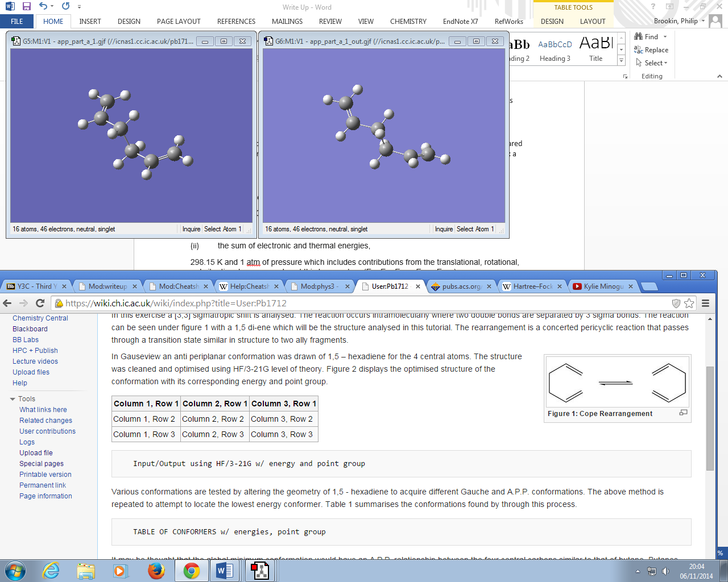This screenshot has height=582, width=728.
Task: Click the wiki URL address bar
Action: click(364, 303)
